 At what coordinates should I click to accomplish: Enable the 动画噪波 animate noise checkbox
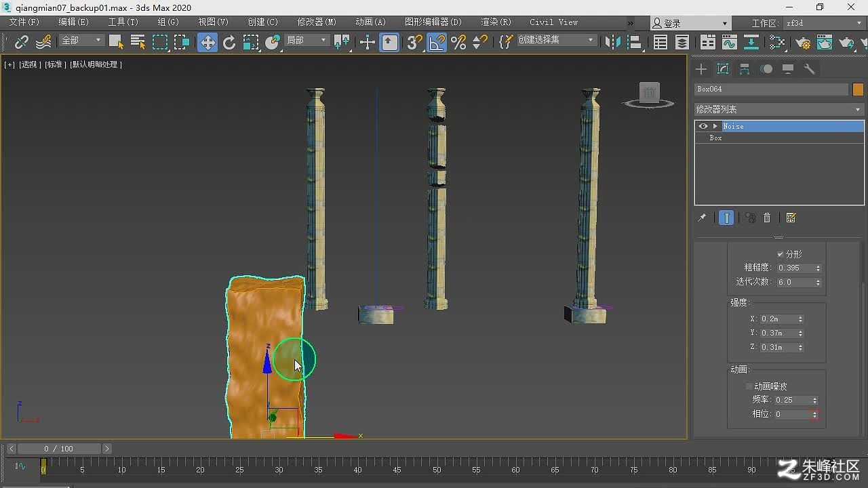(749, 386)
